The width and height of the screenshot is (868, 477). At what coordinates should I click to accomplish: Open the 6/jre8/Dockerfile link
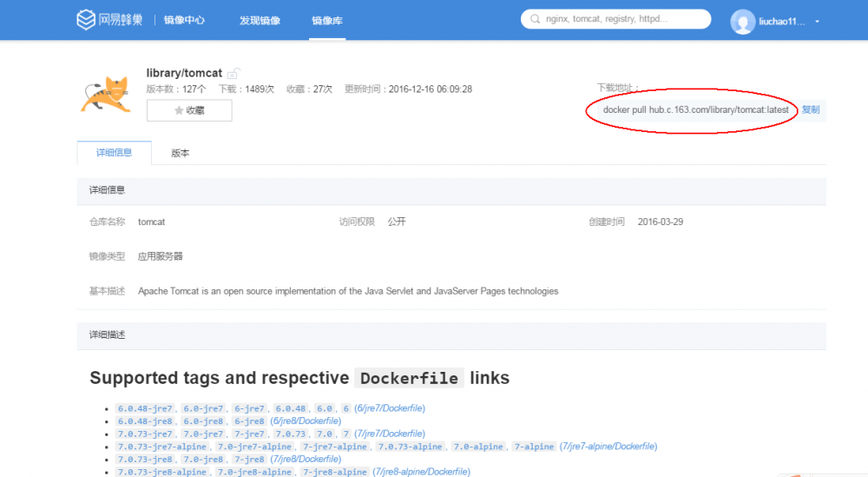[x=306, y=421]
